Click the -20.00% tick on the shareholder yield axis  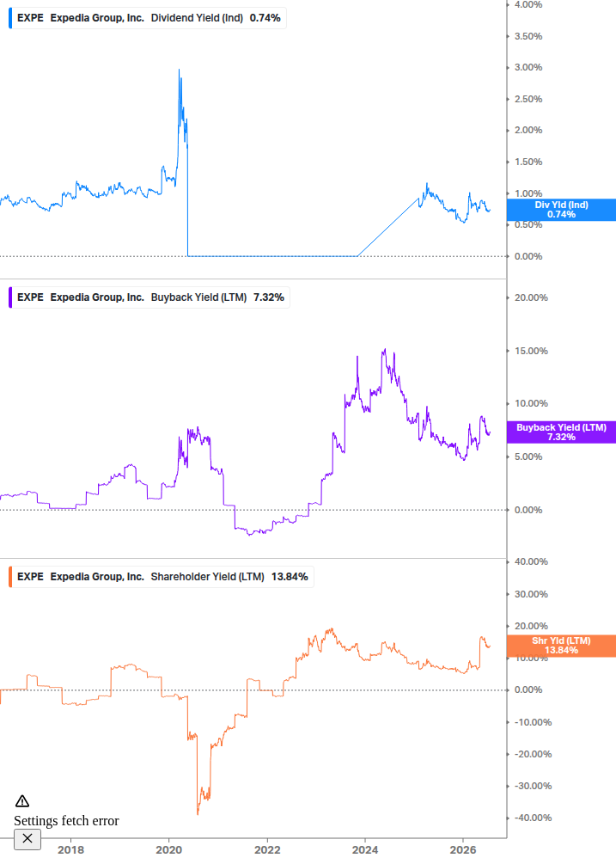[533, 754]
